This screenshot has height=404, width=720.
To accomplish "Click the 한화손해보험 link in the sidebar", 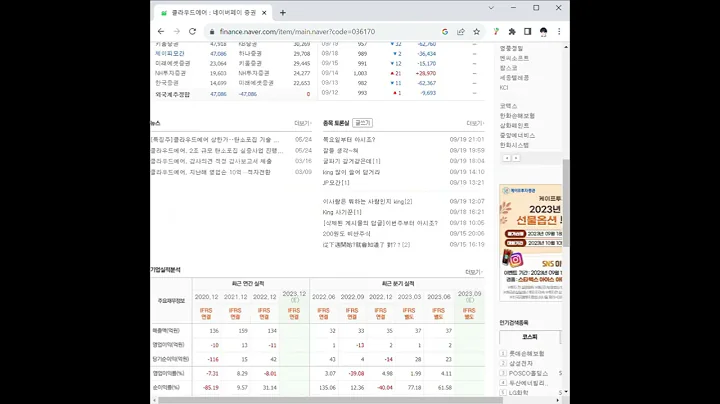I will click(x=517, y=116).
